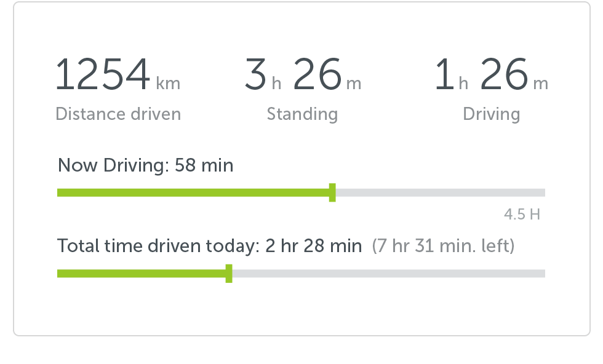
Task: Click the 1254 distance value
Action: pos(103,75)
